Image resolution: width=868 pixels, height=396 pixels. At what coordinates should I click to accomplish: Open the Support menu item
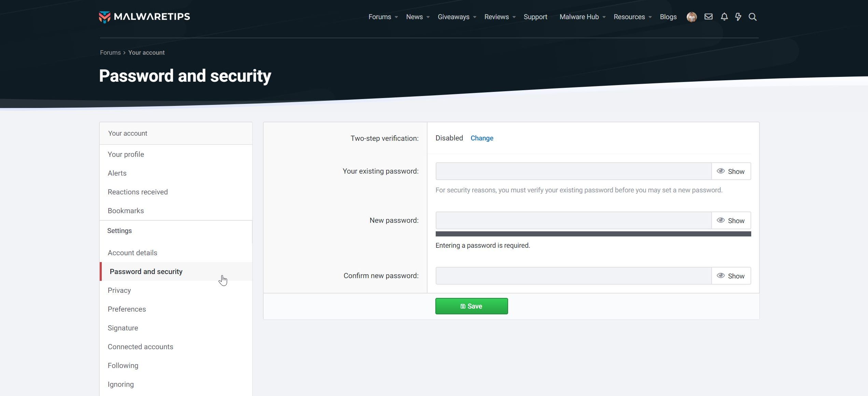[x=535, y=17]
